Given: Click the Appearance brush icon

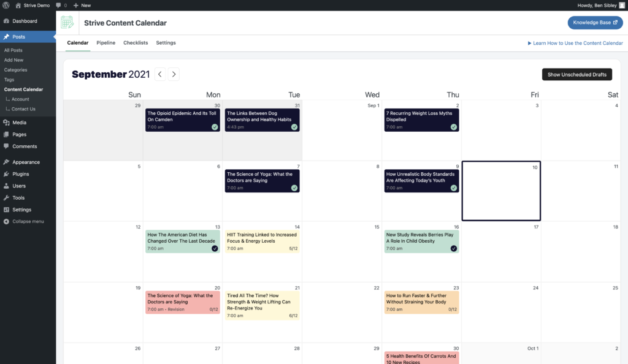Looking at the screenshot, I should pyautogui.click(x=6, y=162).
